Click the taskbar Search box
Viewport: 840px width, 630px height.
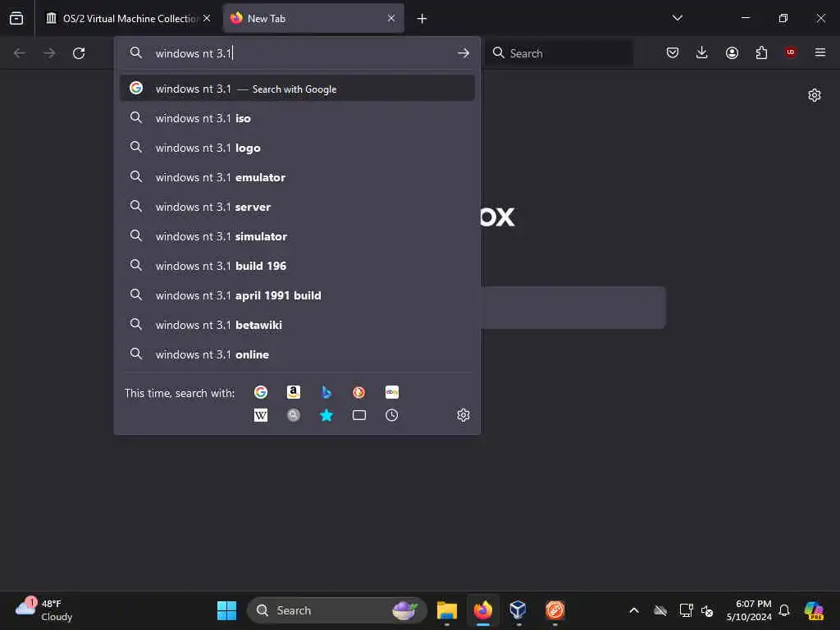pyautogui.click(x=337, y=610)
